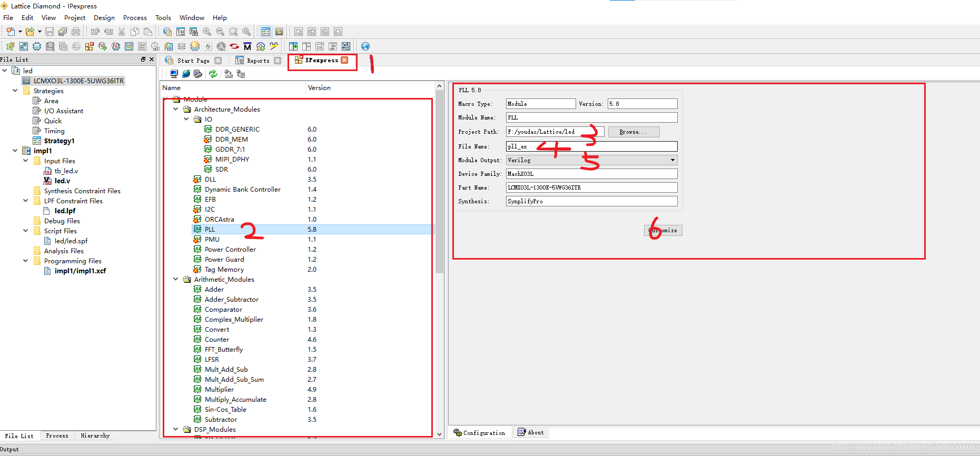Open the Package View toolbar icon
This screenshot has height=456, width=980.
tap(24, 46)
